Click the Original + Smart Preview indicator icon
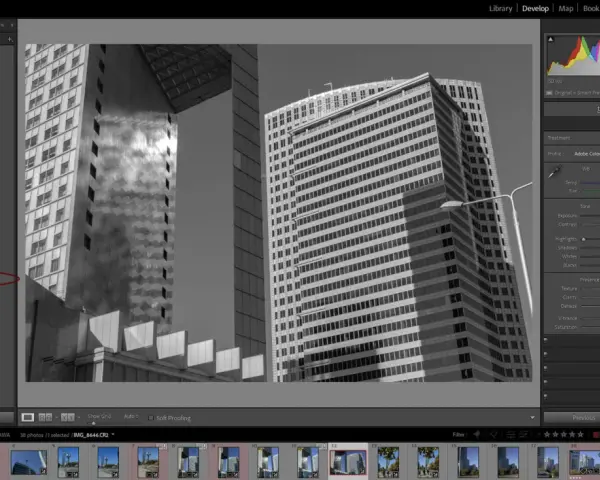600x480 pixels. point(549,93)
